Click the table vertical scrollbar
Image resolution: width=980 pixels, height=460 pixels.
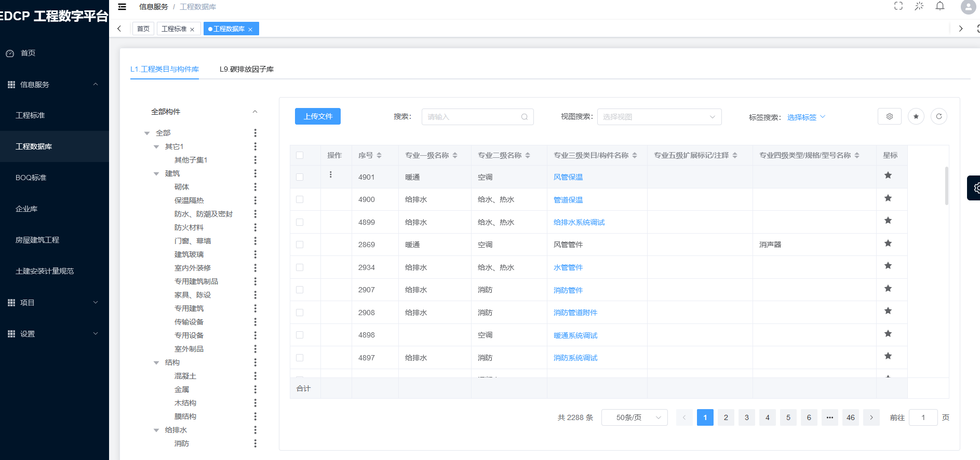[x=947, y=186]
